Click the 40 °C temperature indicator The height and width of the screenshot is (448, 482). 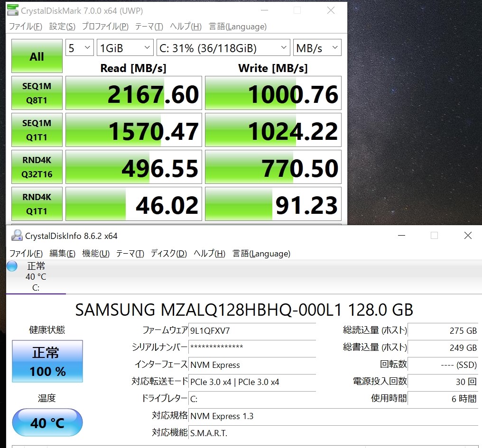[46, 422]
